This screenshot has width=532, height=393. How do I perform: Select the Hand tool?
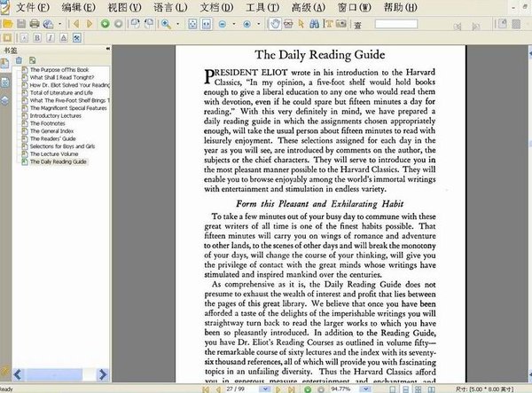click(x=275, y=24)
